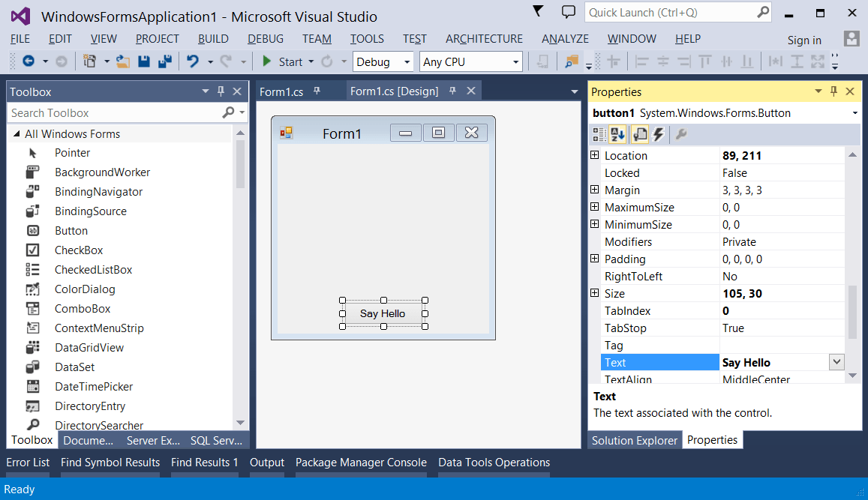The height and width of the screenshot is (500, 868).
Task: Save the file with the floppy disk icon
Action: [144, 61]
